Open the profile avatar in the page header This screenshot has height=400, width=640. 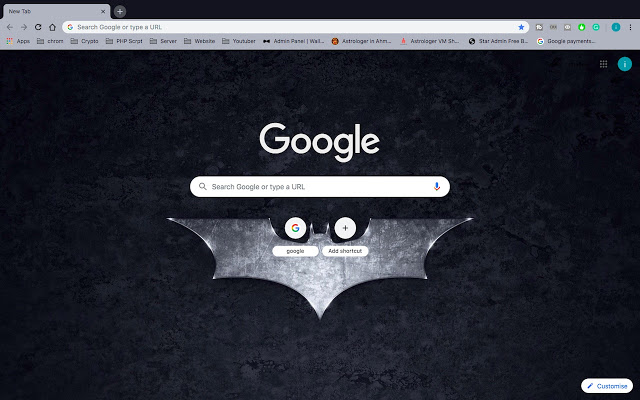[625, 64]
